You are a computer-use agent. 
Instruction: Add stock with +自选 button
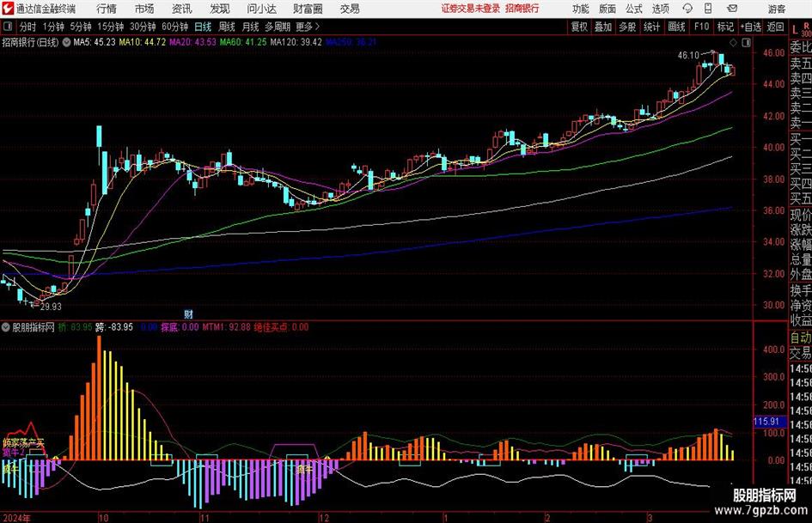click(x=751, y=27)
